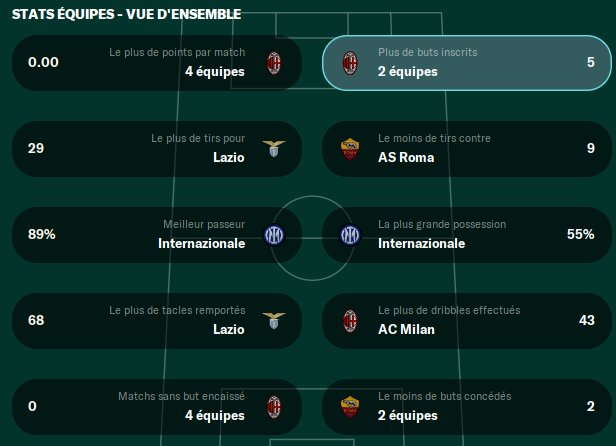Click Inter crest in plus grande possession card
The width and height of the screenshot is (616, 446).
coord(350,235)
